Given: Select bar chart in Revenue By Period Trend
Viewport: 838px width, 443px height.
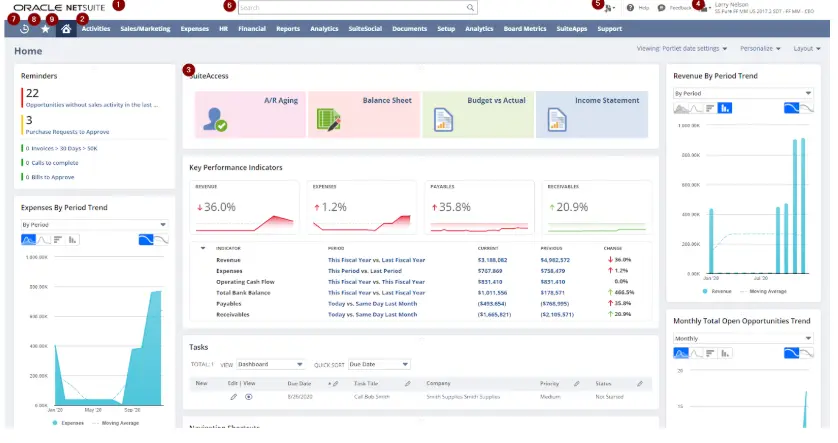Looking at the screenshot, I should (710, 108).
